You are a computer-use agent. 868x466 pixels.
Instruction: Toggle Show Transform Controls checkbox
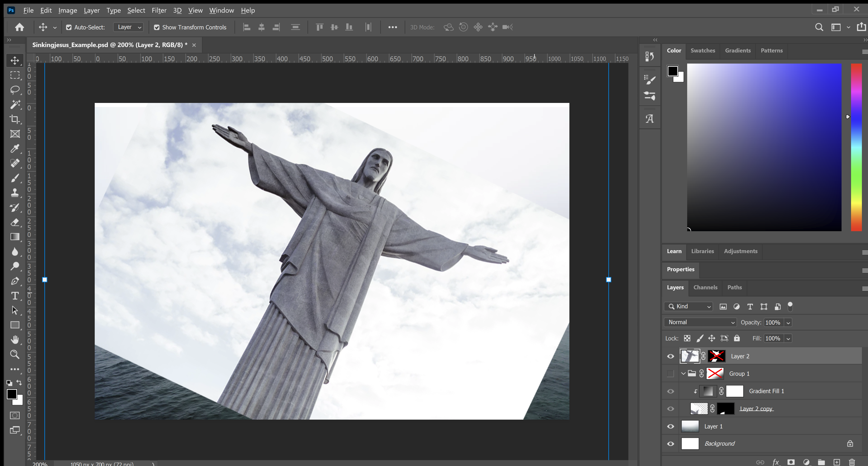[x=157, y=27]
